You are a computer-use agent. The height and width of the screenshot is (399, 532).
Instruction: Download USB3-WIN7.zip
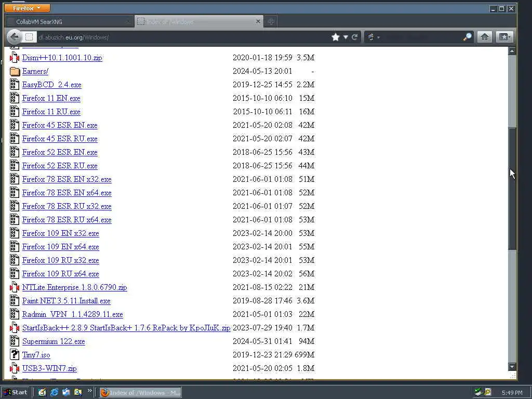click(x=49, y=368)
